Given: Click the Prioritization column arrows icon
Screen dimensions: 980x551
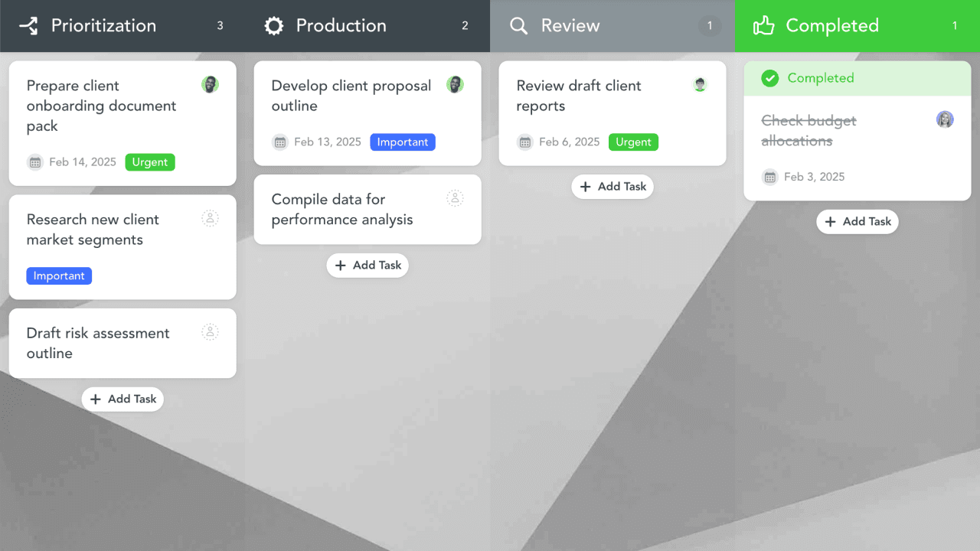Looking at the screenshot, I should pos(28,26).
